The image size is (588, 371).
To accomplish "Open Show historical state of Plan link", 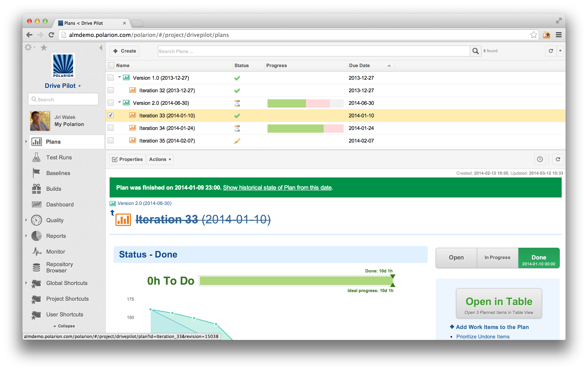I will point(277,188).
